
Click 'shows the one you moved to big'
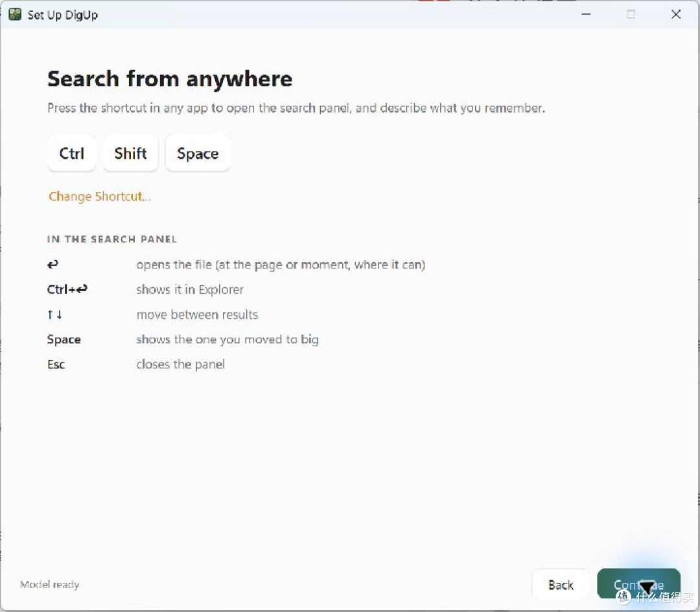pos(227,340)
